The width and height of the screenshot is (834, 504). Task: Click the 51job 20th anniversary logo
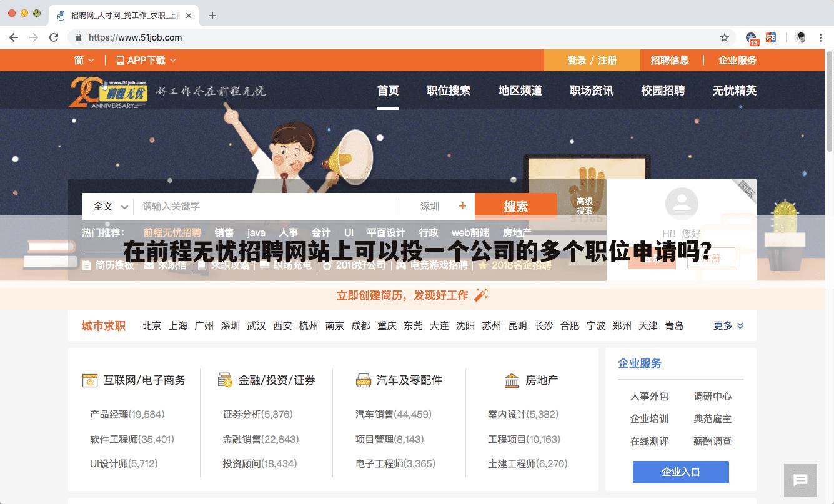pyautogui.click(x=108, y=92)
